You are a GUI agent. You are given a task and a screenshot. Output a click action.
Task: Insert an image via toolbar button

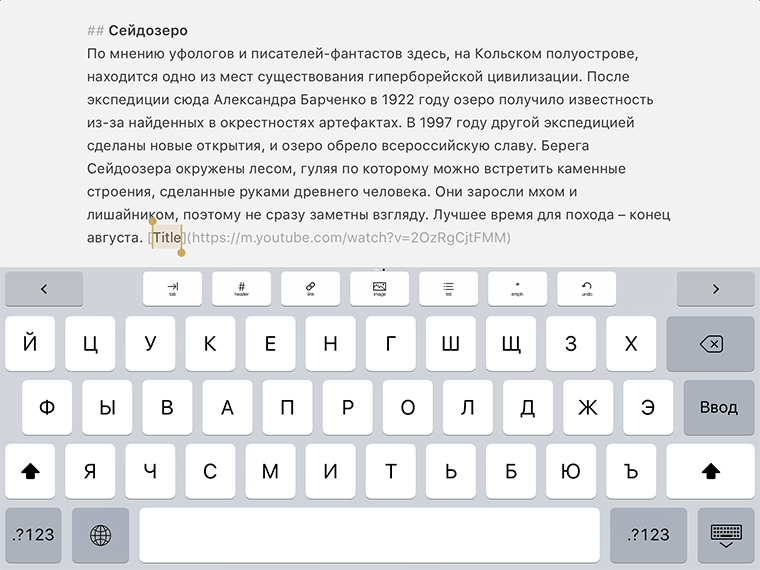(380, 289)
